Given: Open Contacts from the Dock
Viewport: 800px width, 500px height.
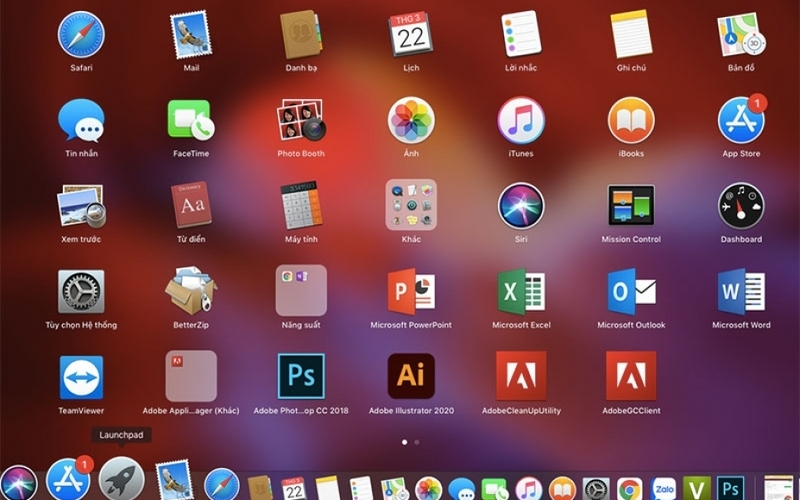Looking at the screenshot, I should [260, 488].
